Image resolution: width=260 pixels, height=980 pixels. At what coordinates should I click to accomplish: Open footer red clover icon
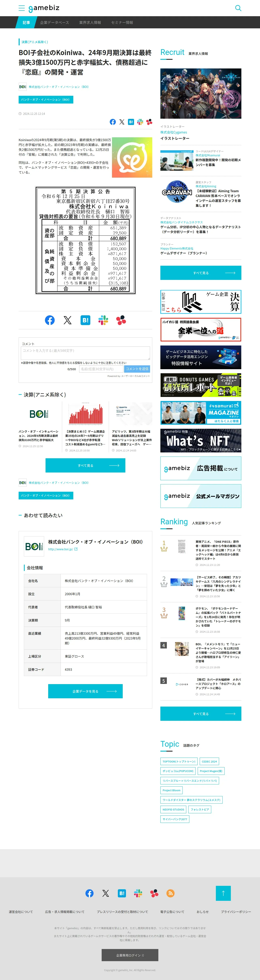(x=154, y=893)
